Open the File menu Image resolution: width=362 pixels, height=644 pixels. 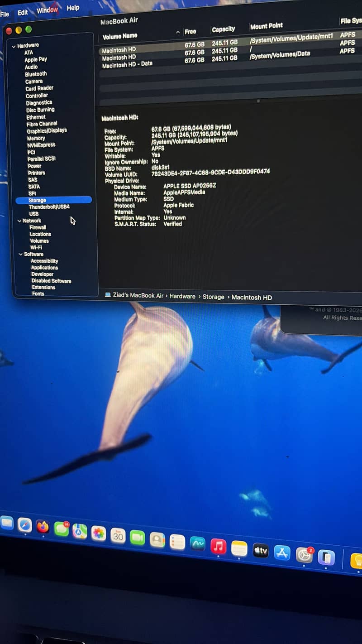pos(5,14)
